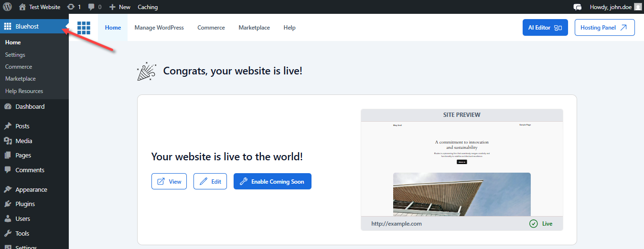The height and width of the screenshot is (249, 644).
Task: Click View to see the website
Action: click(169, 181)
